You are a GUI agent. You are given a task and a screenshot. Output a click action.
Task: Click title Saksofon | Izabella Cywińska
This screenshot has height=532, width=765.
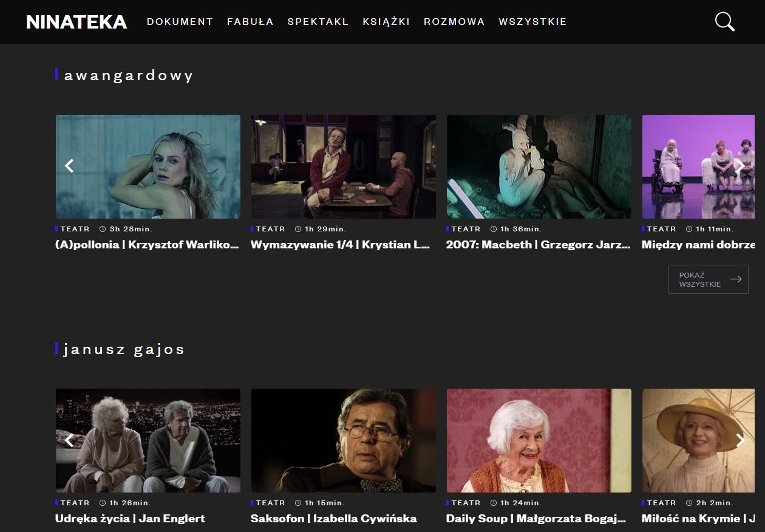tap(333, 519)
